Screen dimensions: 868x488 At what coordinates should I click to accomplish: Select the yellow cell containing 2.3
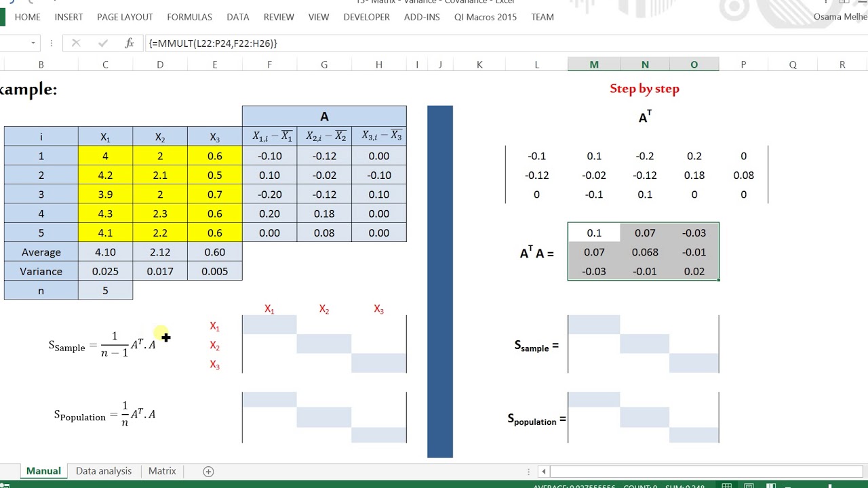(x=160, y=213)
